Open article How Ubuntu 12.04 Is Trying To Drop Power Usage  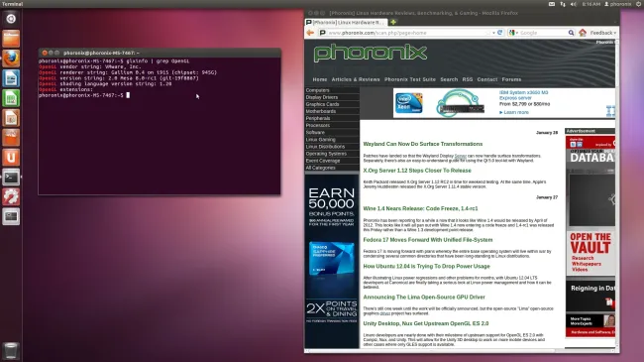[x=426, y=266]
